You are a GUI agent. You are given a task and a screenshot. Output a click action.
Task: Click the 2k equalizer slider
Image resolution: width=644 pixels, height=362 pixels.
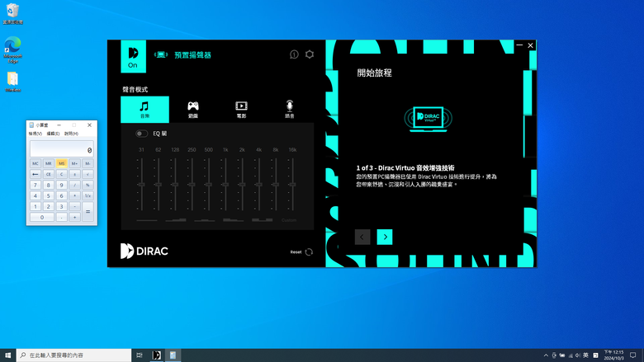pos(242,185)
